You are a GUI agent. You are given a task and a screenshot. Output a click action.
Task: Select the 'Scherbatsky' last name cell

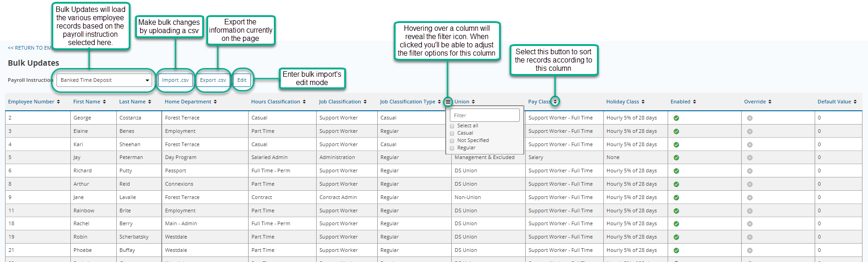coord(139,237)
